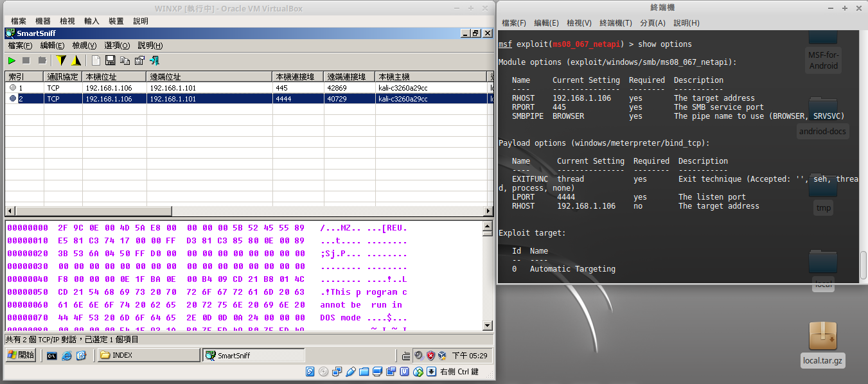Sort by 本機主機 column header

(x=432, y=76)
